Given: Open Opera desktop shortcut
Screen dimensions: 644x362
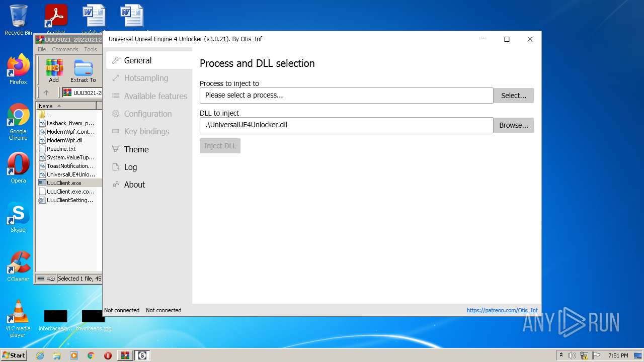Looking at the screenshot, I should click(x=18, y=168).
